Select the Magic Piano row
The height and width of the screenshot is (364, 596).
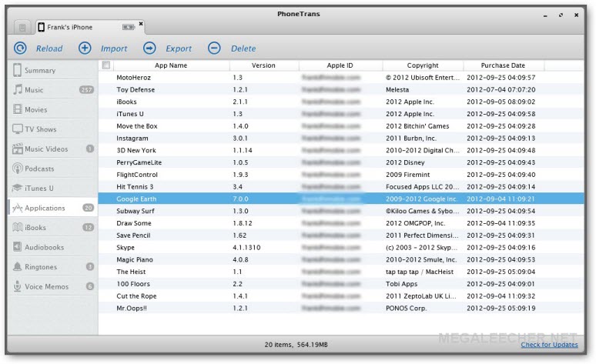pyautogui.click(x=341, y=259)
